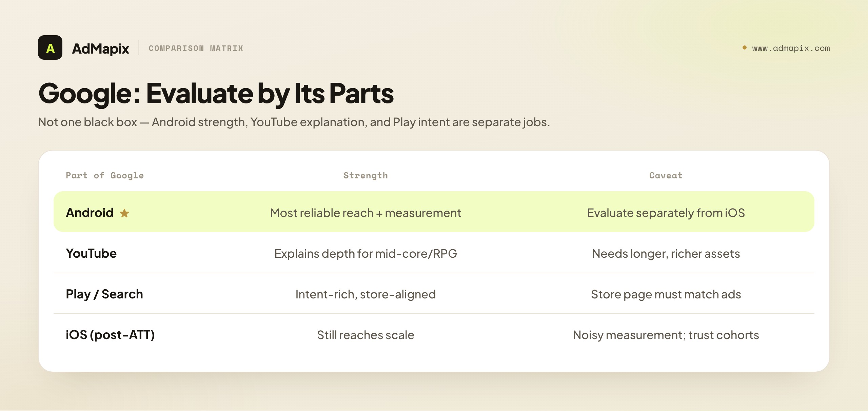
Task: Click the 'Part of Google' column header
Action: pos(105,175)
